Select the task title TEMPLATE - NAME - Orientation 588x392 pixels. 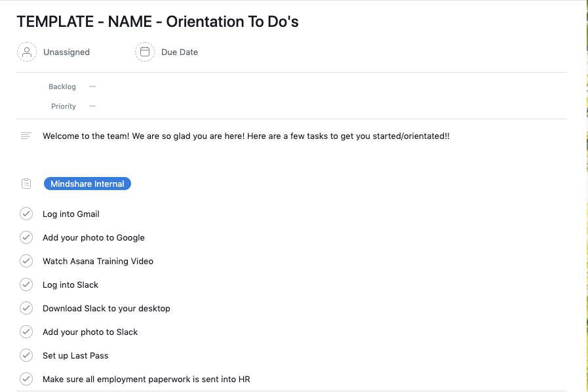157,22
